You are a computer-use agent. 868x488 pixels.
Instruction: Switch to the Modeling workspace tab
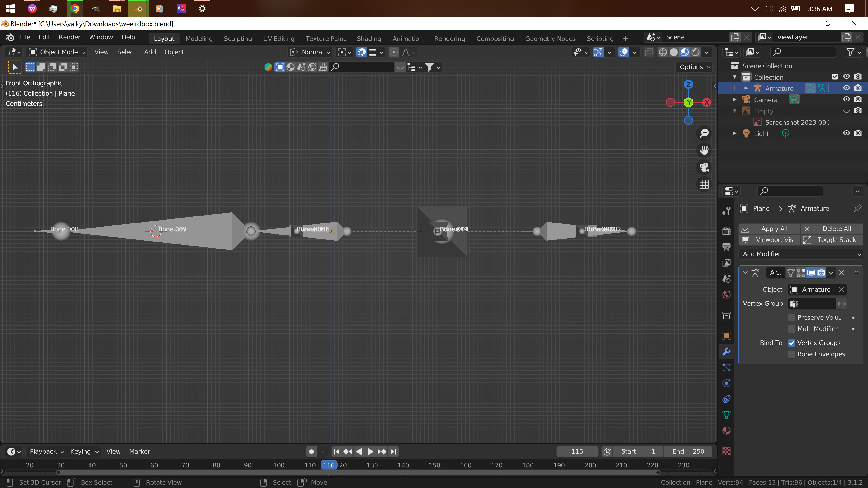(199, 38)
